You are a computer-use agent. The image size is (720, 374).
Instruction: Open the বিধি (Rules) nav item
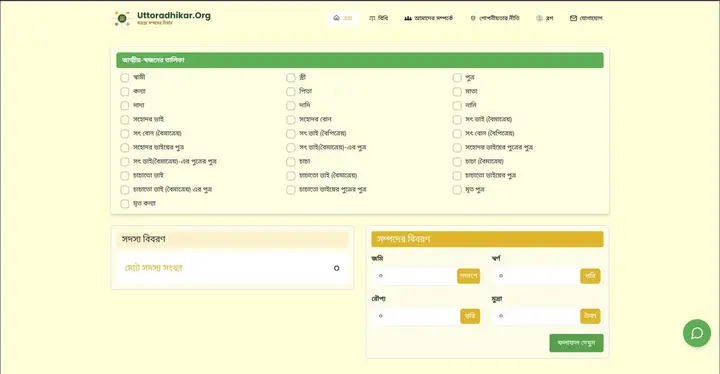pyautogui.click(x=378, y=18)
